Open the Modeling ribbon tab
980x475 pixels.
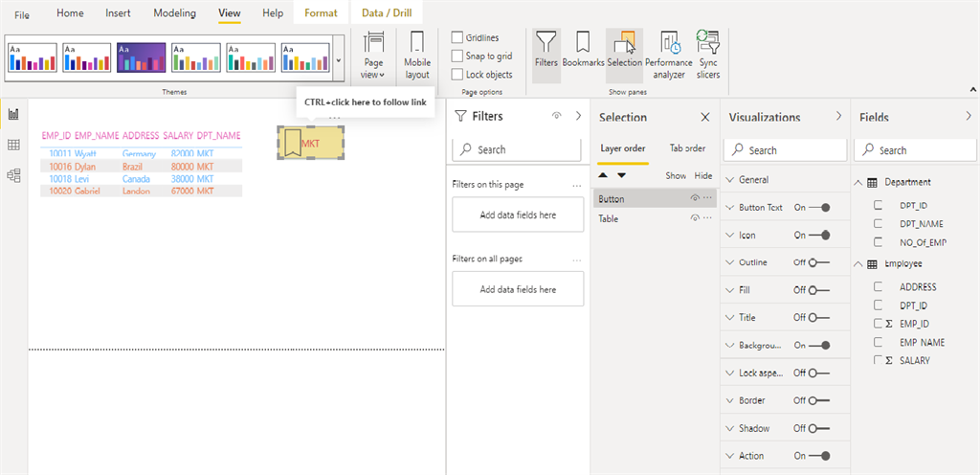click(x=174, y=13)
